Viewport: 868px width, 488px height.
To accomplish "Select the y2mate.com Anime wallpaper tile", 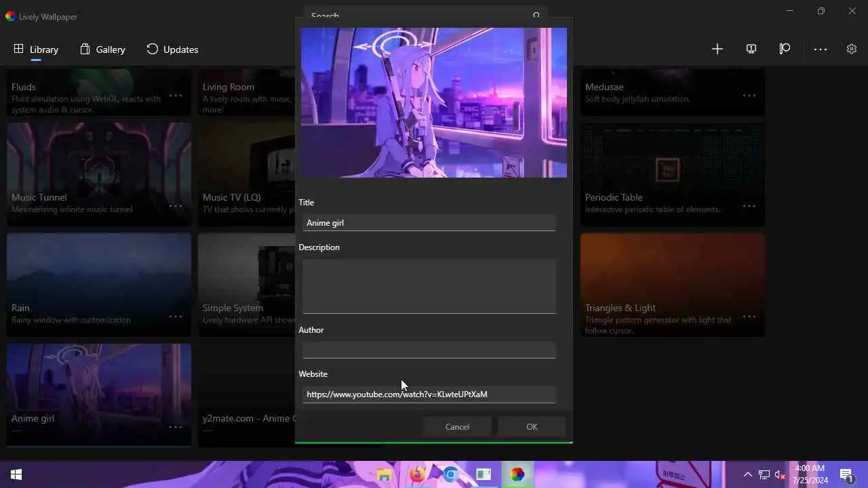I will (x=247, y=395).
